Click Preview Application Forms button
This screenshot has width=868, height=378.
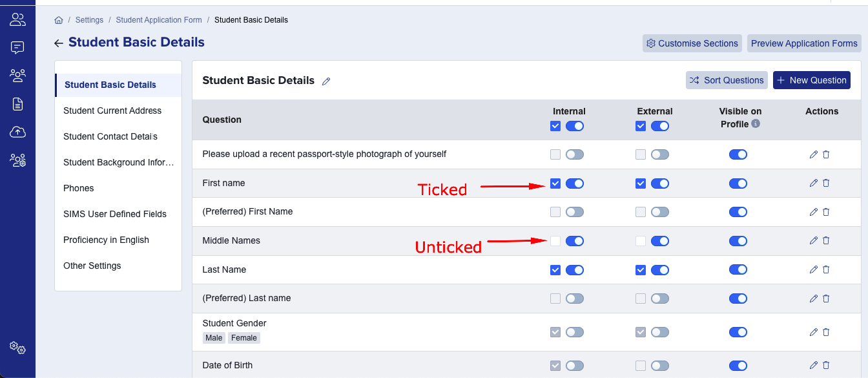pyautogui.click(x=804, y=43)
